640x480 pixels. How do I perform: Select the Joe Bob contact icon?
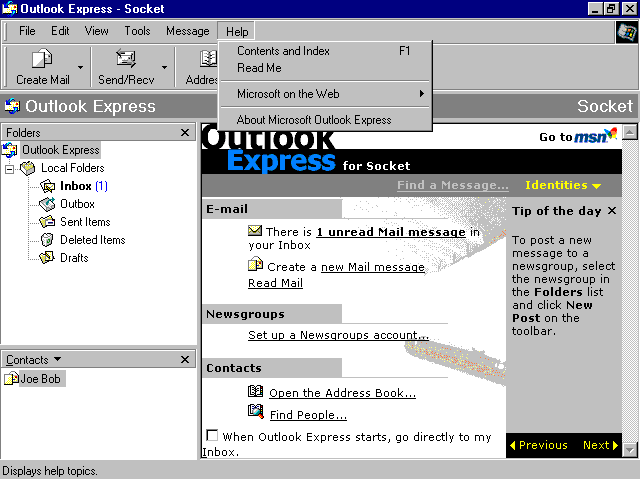pos(11,378)
